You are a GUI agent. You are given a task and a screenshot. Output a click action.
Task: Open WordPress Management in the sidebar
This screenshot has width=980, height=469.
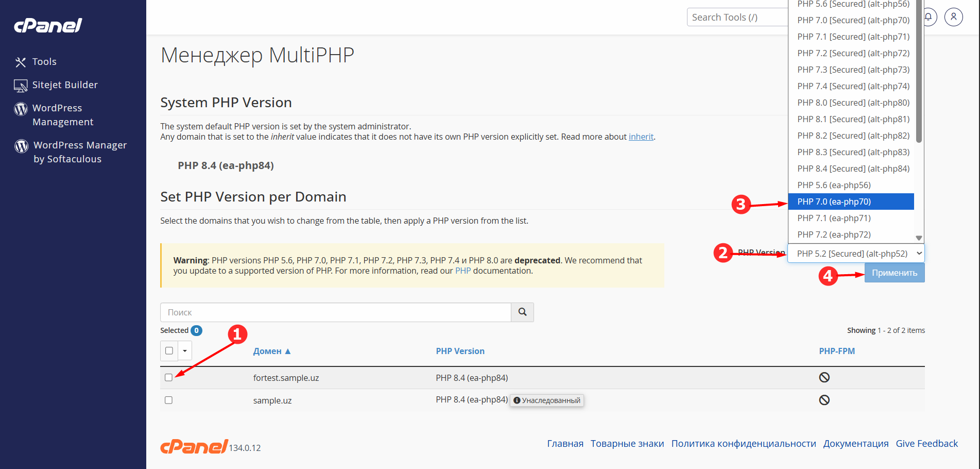click(x=63, y=115)
